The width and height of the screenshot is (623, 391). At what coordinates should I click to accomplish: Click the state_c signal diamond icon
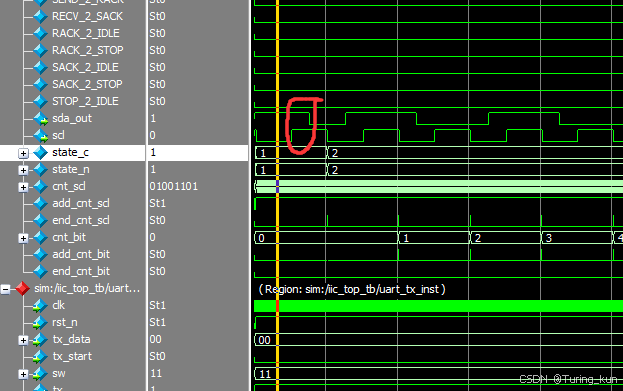[40, 153]
